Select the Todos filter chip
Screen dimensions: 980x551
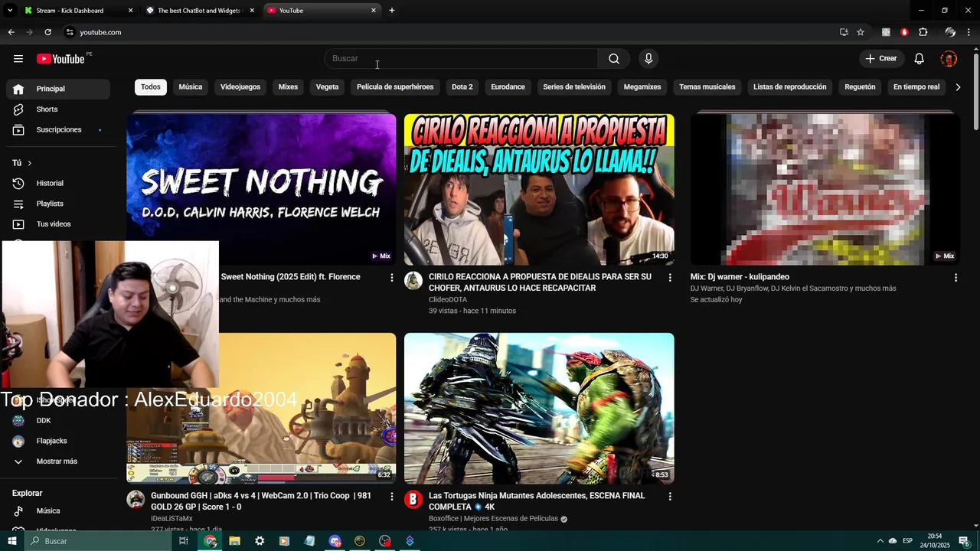pos(151,87)
